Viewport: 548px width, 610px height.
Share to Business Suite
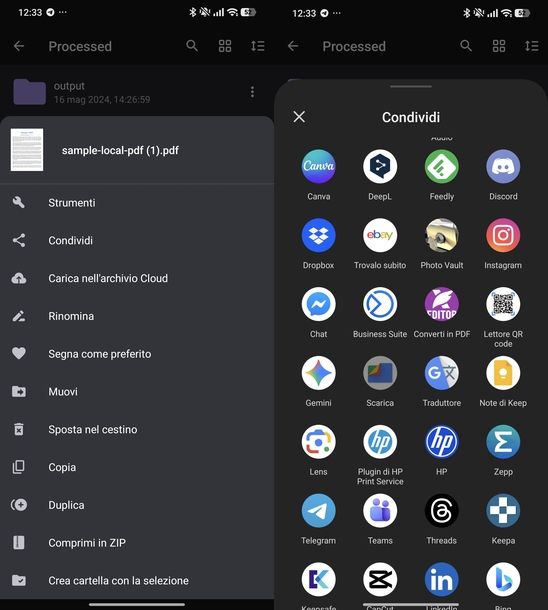coord(380,304)
